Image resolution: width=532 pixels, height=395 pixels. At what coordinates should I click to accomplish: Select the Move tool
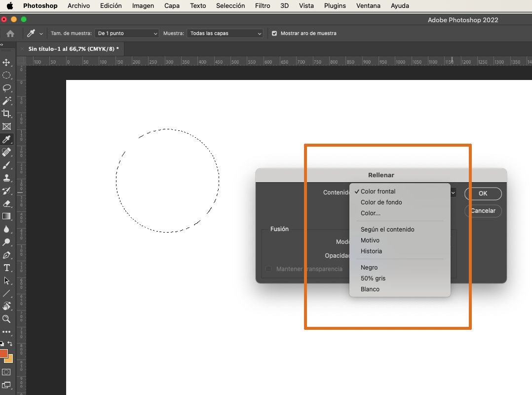click(6, 62)
